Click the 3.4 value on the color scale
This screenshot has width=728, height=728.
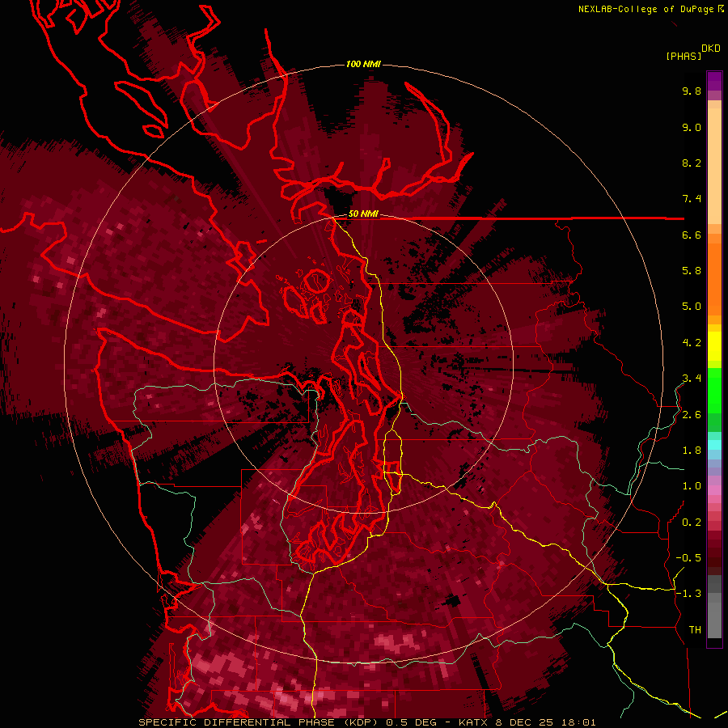[x=692, y=379]
